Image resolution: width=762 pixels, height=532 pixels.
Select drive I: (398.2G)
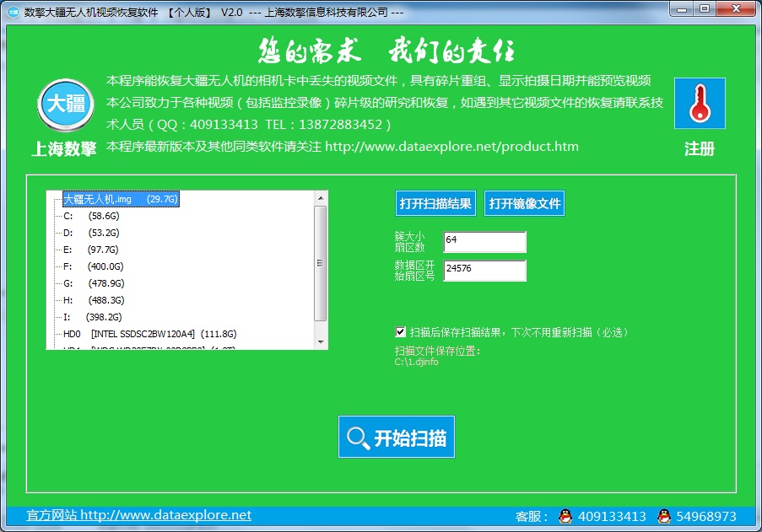[x=93, y=317]
